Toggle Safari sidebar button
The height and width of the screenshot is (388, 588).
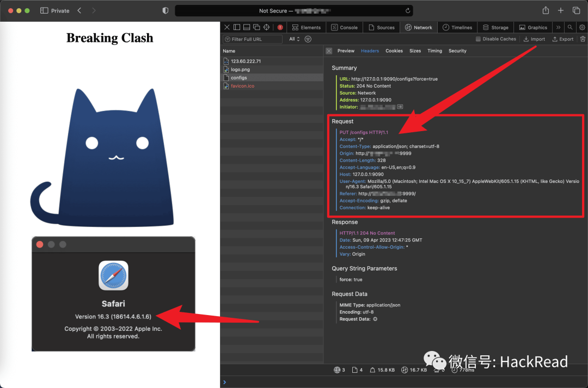pos(44,10)
